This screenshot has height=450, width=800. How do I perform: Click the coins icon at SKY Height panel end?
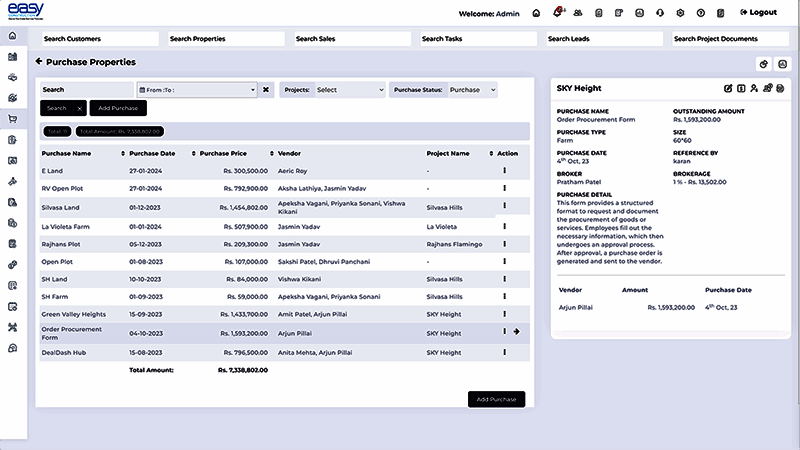coord(780,88)
